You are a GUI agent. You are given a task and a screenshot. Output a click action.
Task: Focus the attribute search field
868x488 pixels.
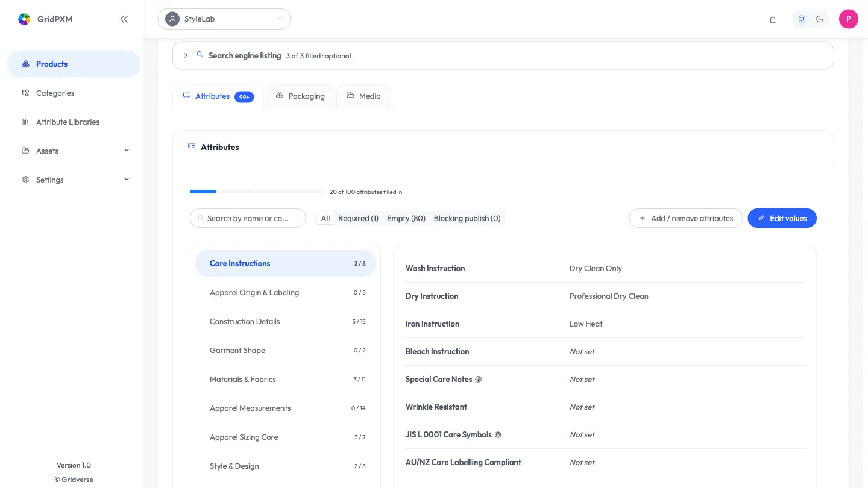pyautogui.click(x=248, y=218)
